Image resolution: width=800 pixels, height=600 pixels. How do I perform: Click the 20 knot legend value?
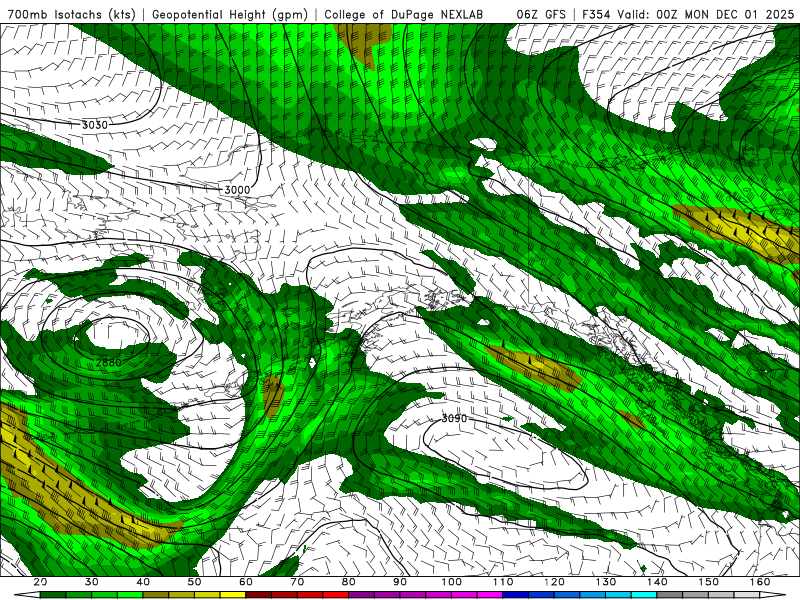(x=40, y=582)
